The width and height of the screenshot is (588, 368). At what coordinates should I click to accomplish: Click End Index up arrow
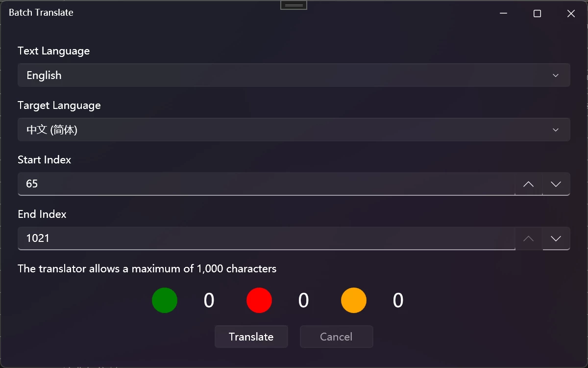coord(528,238)
